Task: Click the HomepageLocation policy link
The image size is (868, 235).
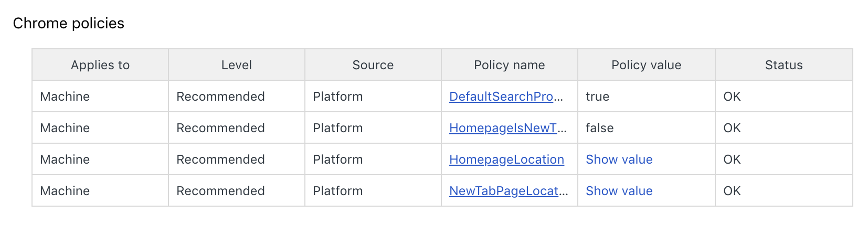Action: [x=506, y=159]
